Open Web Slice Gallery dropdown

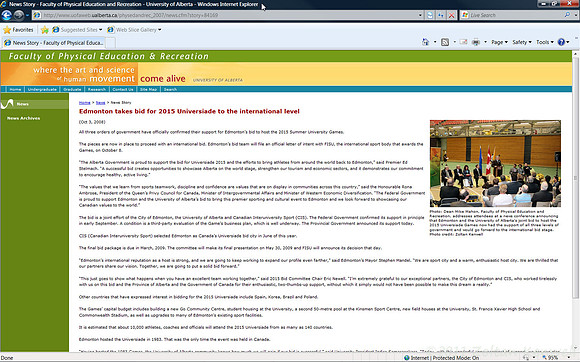pyautogui.click(x=134, y=30)
